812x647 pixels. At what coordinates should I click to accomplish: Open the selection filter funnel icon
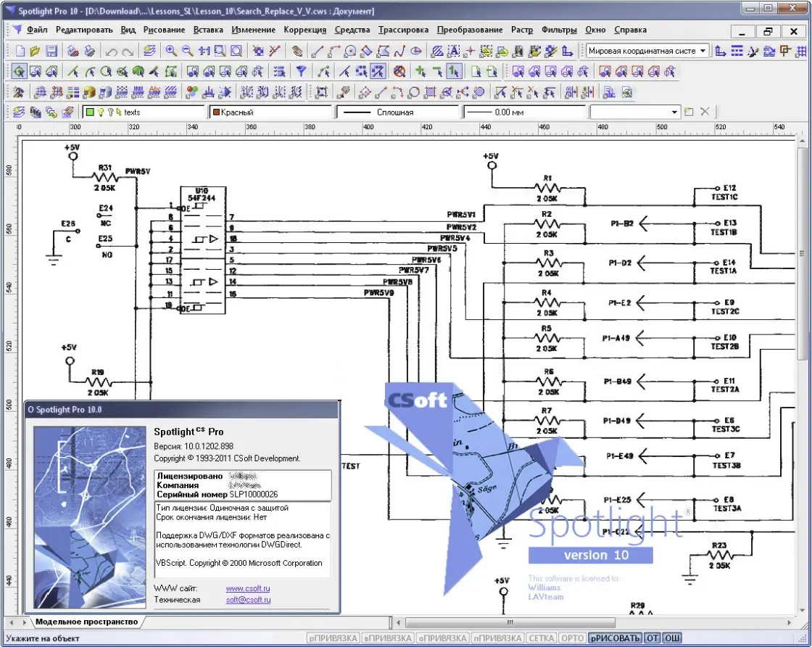(300, 72)
